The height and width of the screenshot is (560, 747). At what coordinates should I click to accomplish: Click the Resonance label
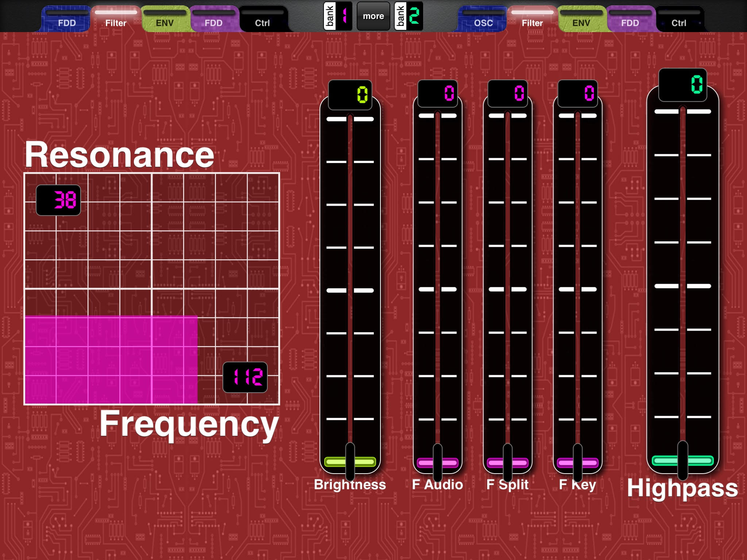click(119, 155)
